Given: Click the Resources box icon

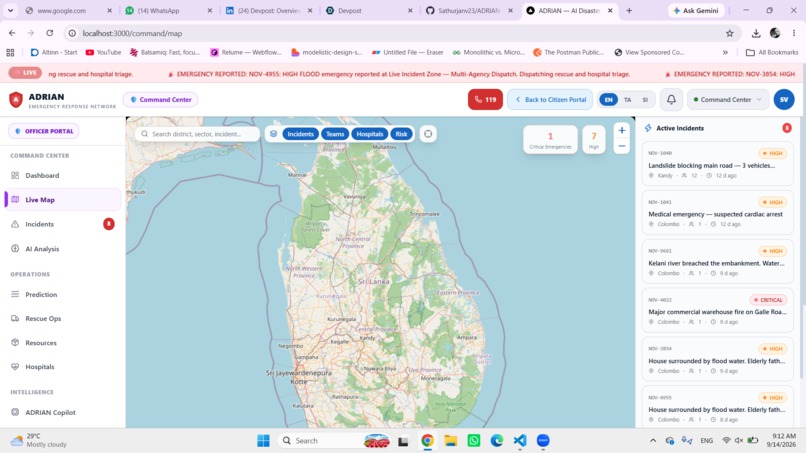Looking at the screenshot, I should click(15, 342).
